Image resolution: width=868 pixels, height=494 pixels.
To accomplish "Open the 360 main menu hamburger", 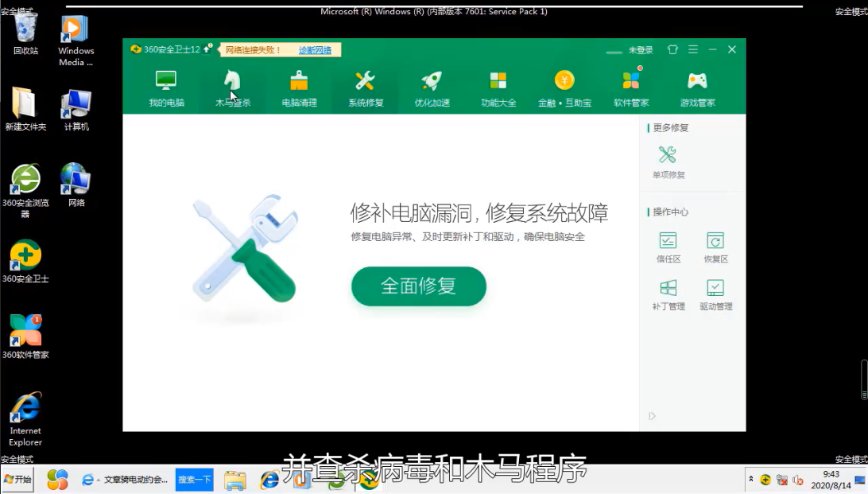I will (693, 49).
